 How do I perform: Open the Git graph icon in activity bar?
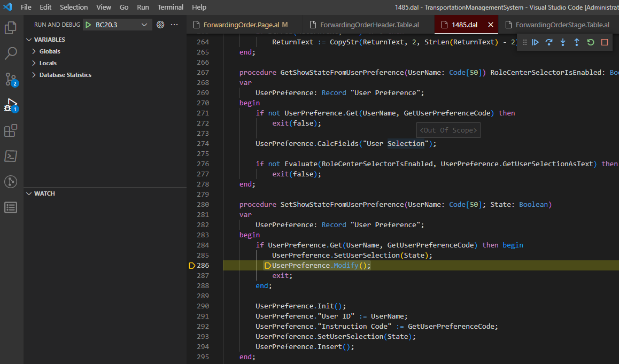[x=11, y=182]
